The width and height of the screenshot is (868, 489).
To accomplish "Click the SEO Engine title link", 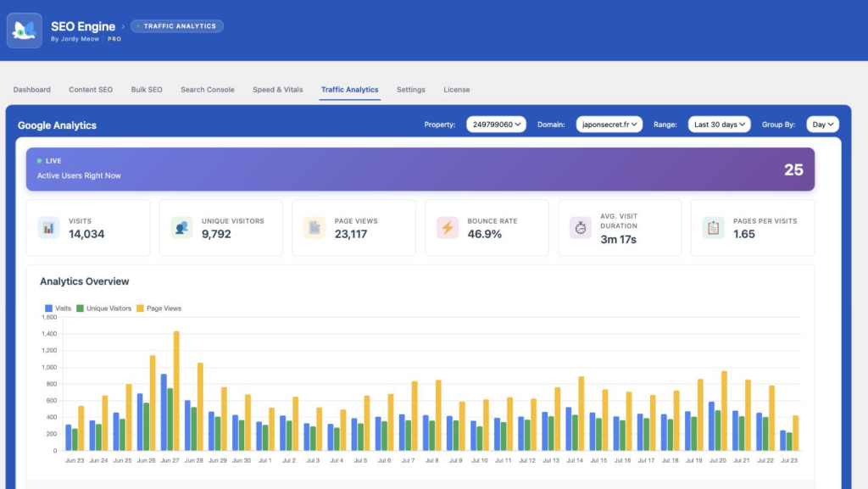I will tap(83, 26).
